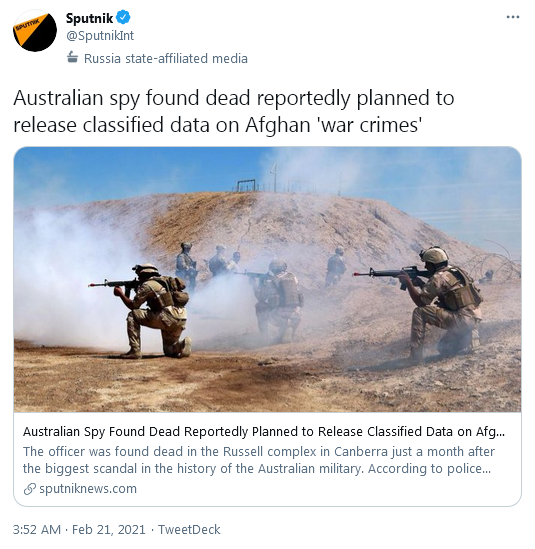Click the TweetDeck source label
535x549 pixels.
coord(189,529)
